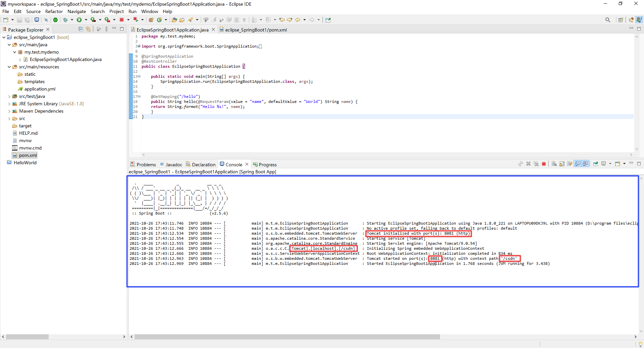Screen dimensions: 644x348
Task: Close the Console view tab
Action: click(x=247, y=164)
